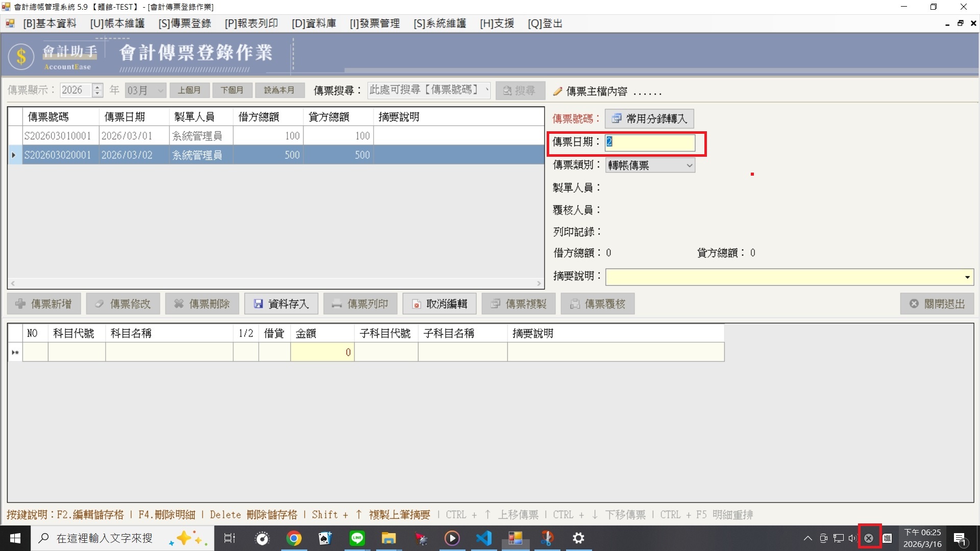This screenshot has width=980, height=551.
Task: Open the LINE app in the taskbar
Action: 357,538
